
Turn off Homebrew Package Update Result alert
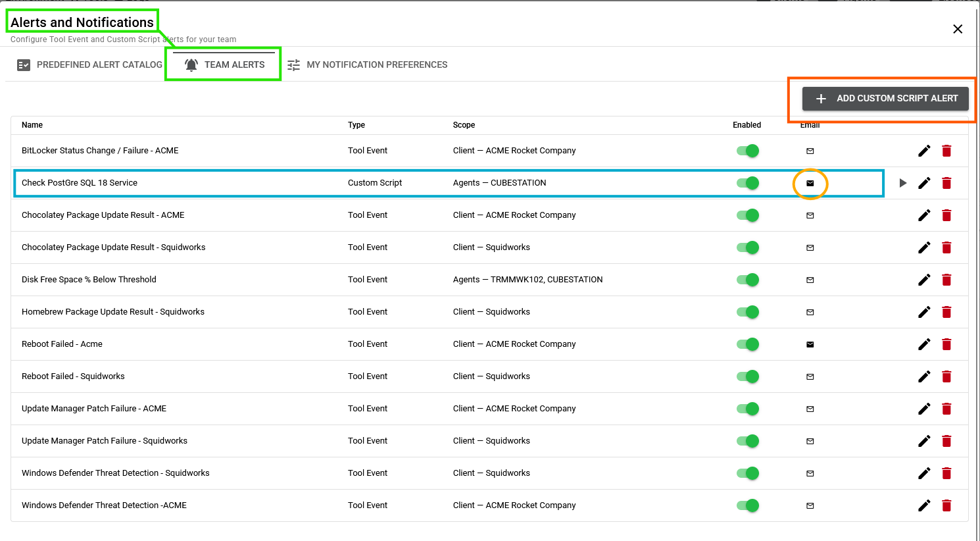pos(748,312)
